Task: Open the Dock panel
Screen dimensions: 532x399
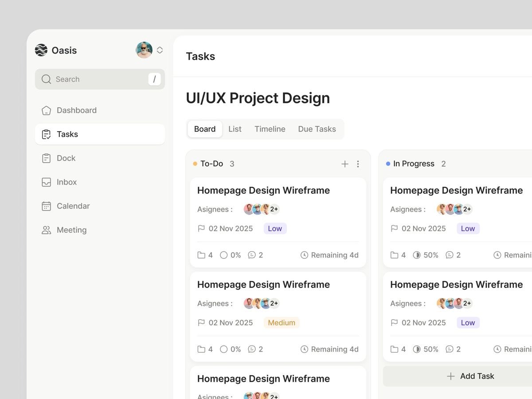Action: [x=66, y=158]
